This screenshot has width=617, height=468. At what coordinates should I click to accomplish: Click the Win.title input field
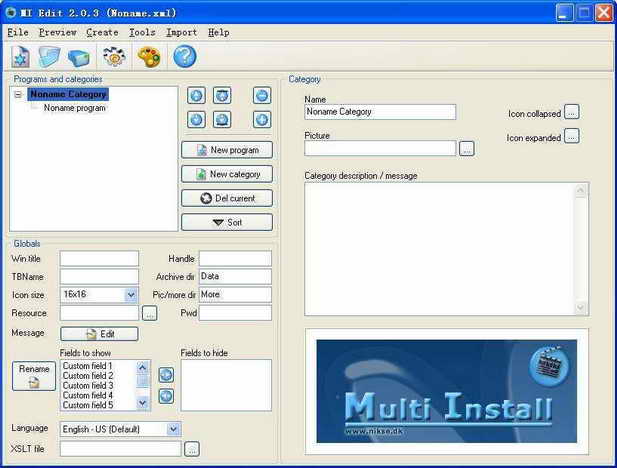tap(99, 259)
